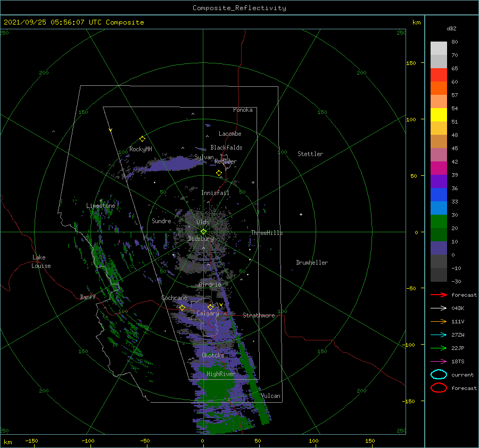
Task: Click the green 22JP arrow icon
Action: tap(439, 348)
